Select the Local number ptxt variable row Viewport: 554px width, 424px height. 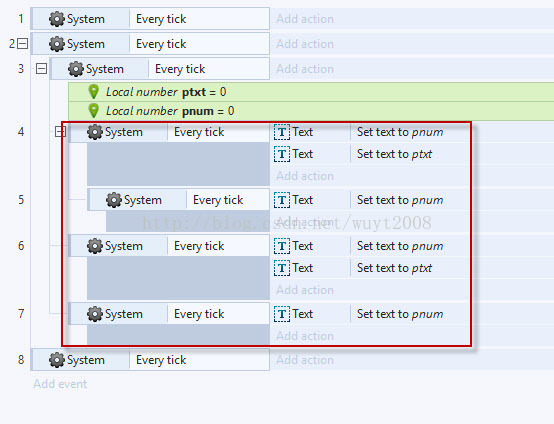pyautogui.click(x=311, y=92)
